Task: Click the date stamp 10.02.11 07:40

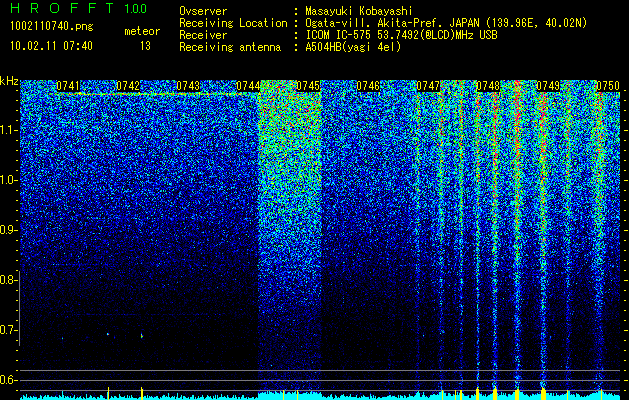Action: (x=51, y=46)
